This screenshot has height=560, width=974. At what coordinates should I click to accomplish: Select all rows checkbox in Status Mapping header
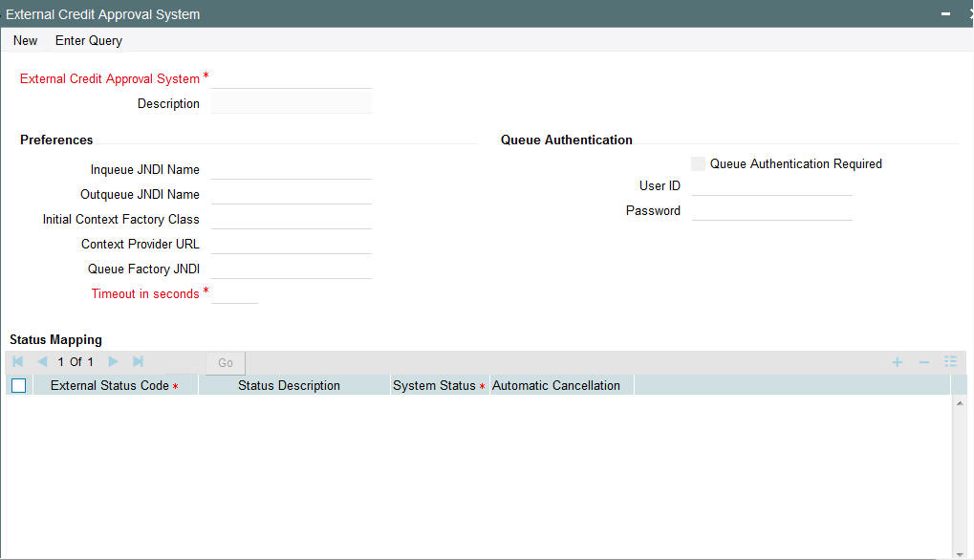coord(18,385)
